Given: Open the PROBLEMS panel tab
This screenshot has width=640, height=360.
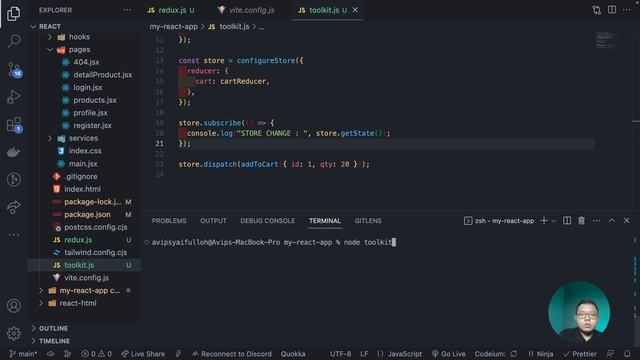Looking at the screenshot, I should click(169, 220).
